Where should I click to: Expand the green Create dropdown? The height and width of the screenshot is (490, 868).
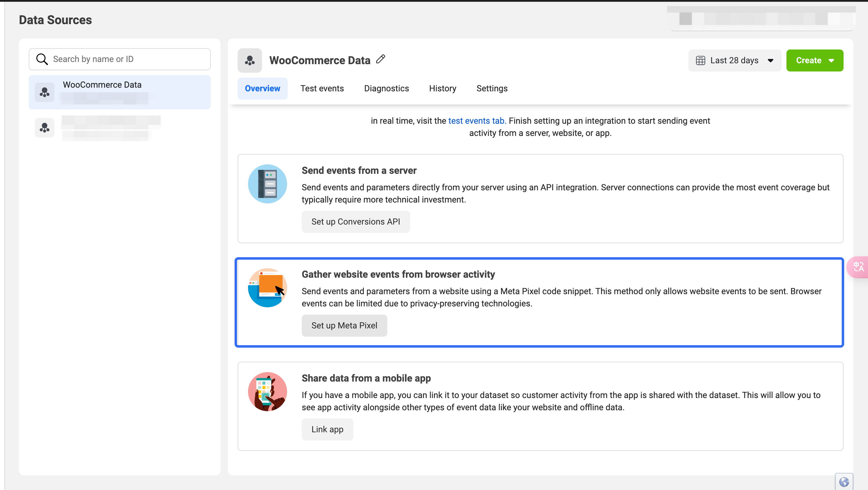point(815,60)
